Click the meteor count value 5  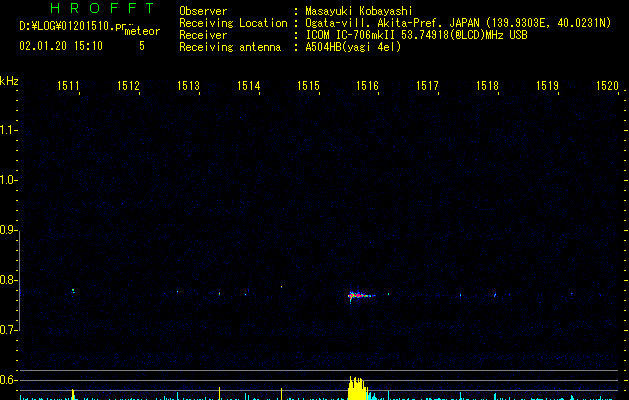(x=142, y=46)
